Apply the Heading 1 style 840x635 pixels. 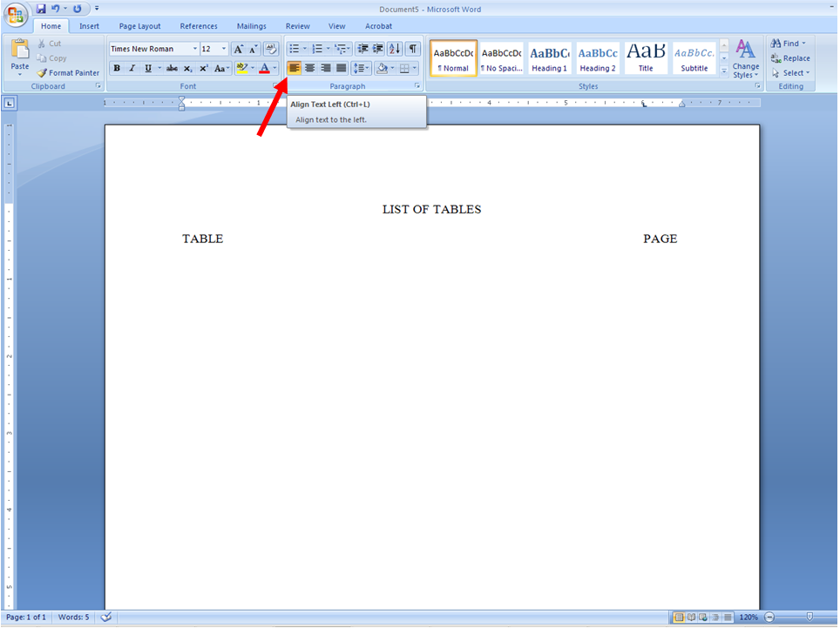tap(549, 57)
